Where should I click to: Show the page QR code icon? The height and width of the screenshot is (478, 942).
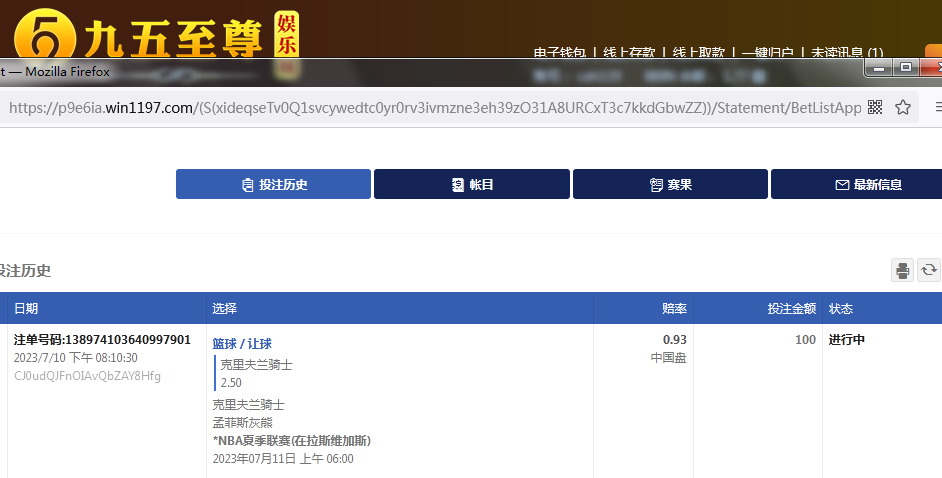click(x=875, y=107)
